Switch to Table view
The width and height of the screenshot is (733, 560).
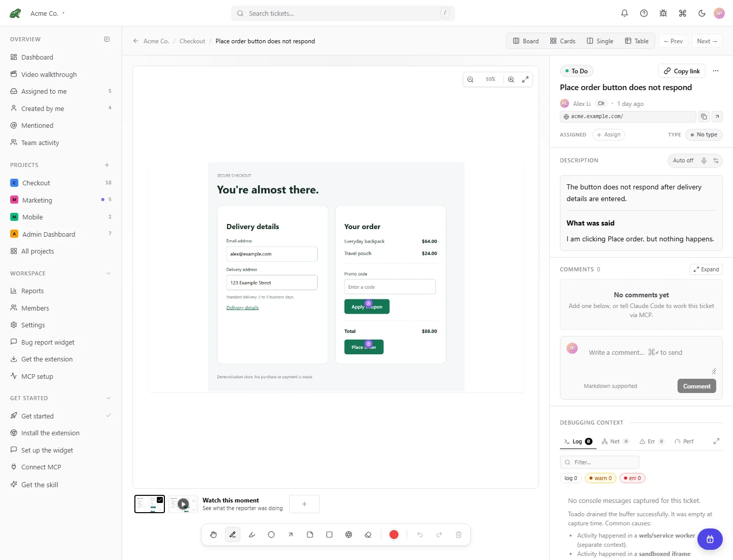pyautogui.click(x=637, y=41)
